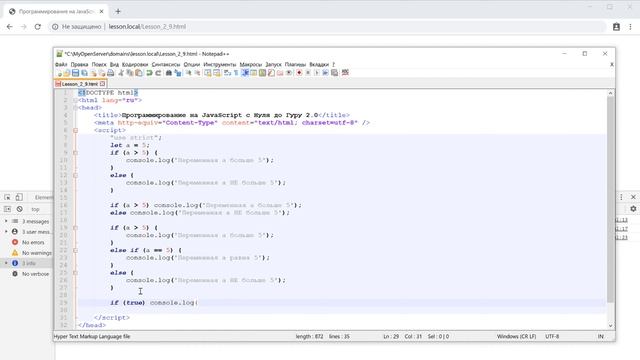This screenshot has height=360, width=640.
Task: Click the Document Map toolbar icon
Action: [262, 73]
